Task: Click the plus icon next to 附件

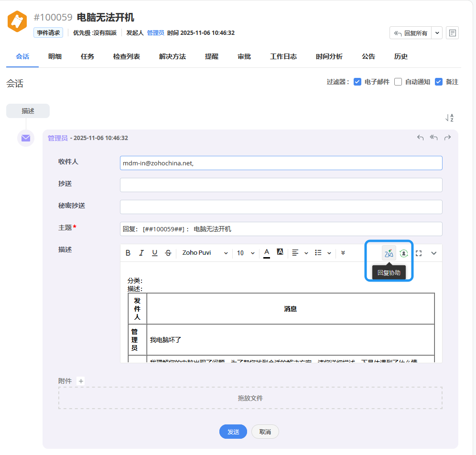Action: (x=81, y=381)
